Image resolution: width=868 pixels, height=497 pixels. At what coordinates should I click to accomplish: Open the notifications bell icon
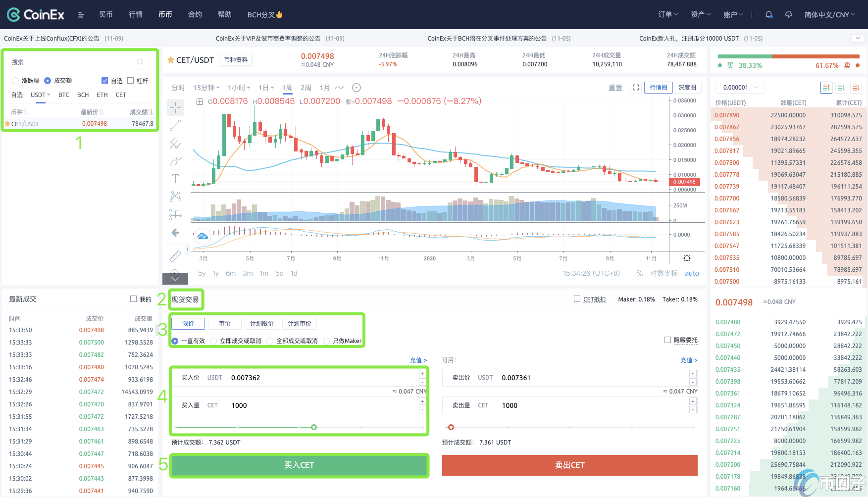click(x=769, y=15)
